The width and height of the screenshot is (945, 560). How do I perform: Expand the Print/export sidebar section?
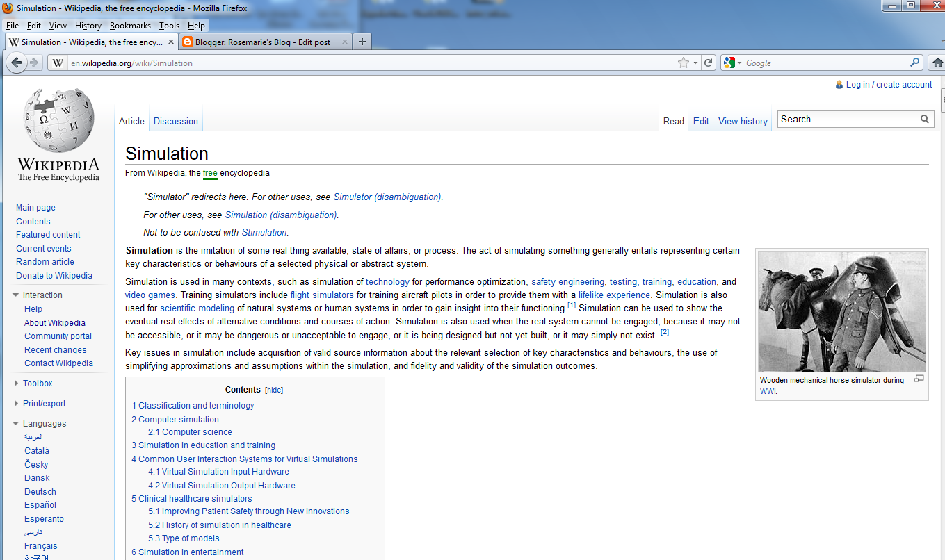(17, 404)
